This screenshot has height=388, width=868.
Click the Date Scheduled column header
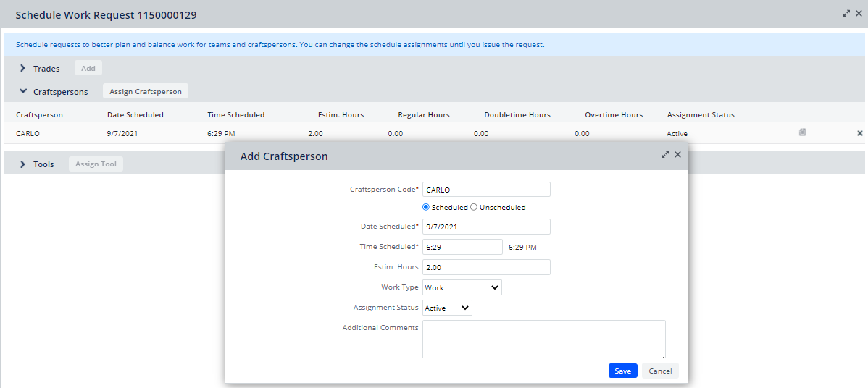[135, 115]
